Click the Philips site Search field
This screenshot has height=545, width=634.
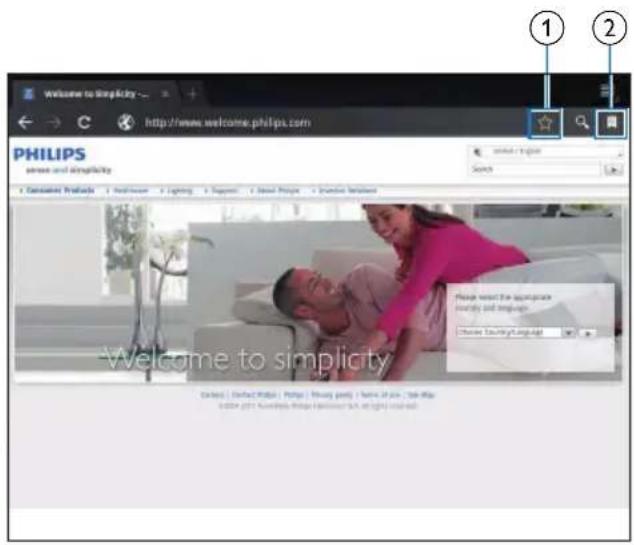click(x=535, y=169)
